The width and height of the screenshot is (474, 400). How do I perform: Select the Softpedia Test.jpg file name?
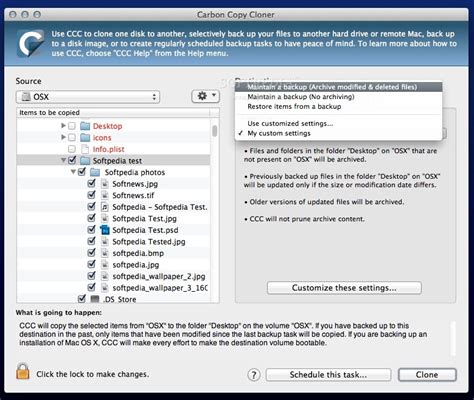coord(144,219)
